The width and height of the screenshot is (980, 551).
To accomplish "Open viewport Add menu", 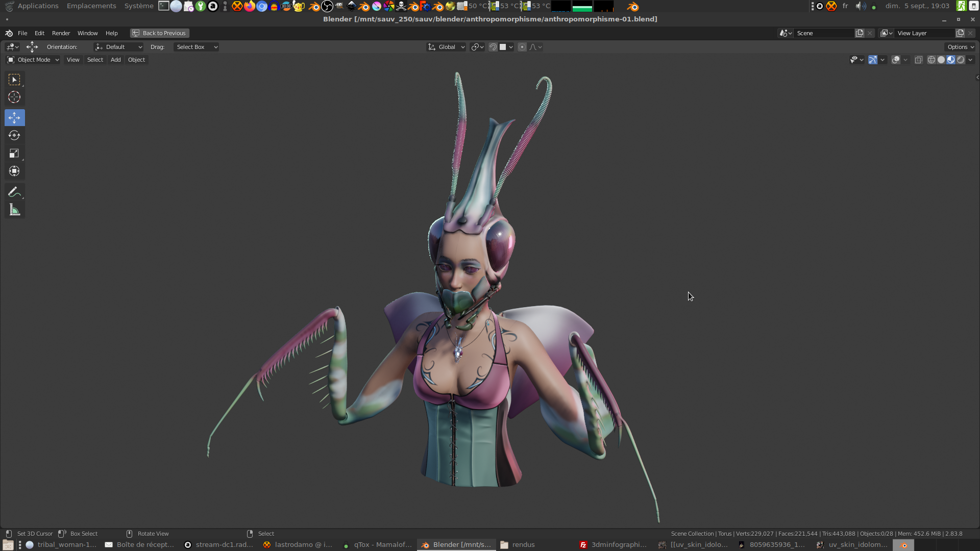I will (116, 60).
